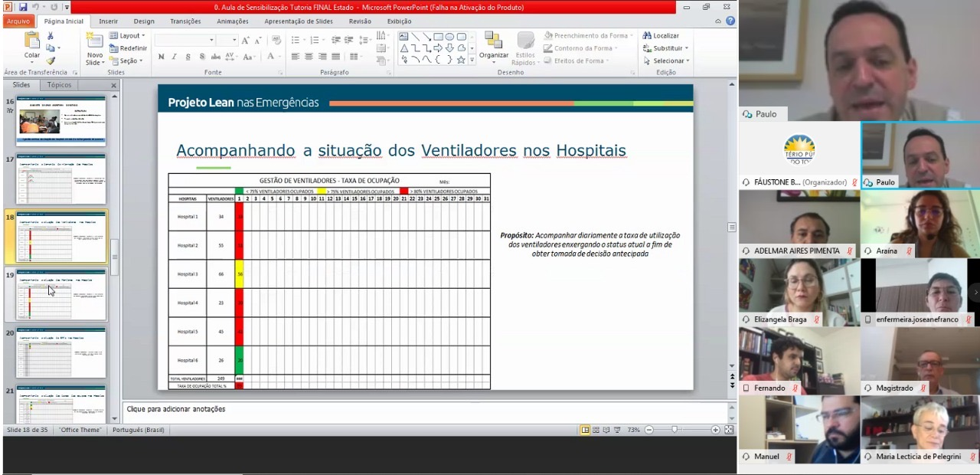Open the Selecionar dropdown

coord(666,61)
